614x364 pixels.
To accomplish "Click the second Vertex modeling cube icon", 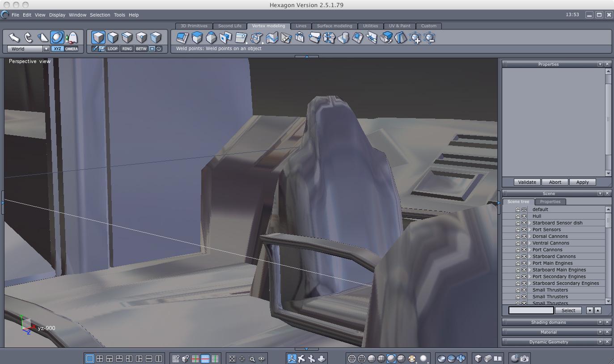I will tap(197, 38).
